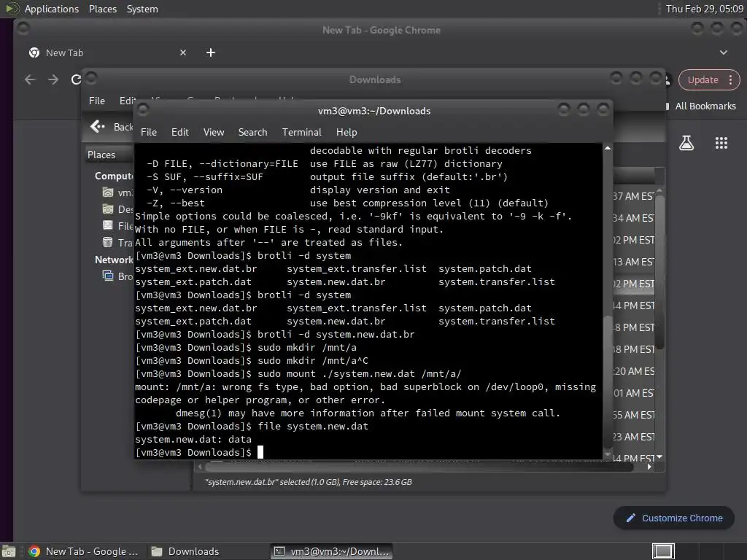Open the Terminal menu

(301, 133)
